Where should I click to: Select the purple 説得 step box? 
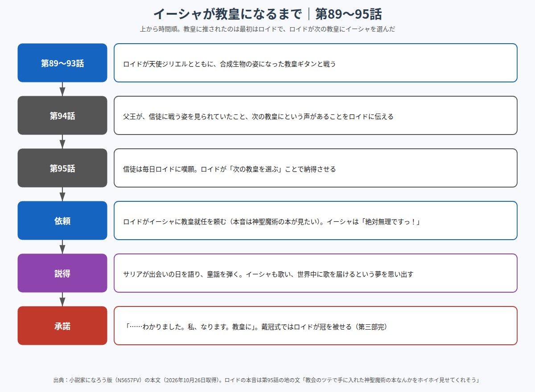pos(62,273)
